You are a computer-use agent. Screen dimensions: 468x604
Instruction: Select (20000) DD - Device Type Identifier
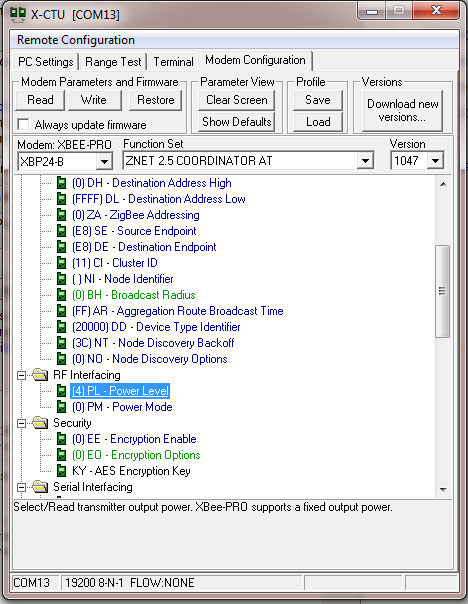156,327
